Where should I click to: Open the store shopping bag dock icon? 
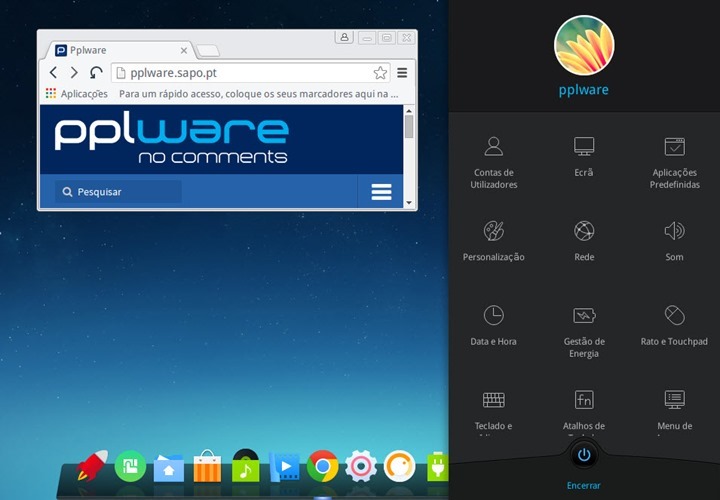click(207, 466)
